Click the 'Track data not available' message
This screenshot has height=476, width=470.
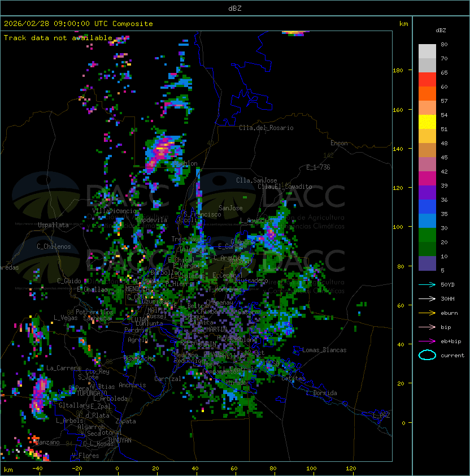58,37
